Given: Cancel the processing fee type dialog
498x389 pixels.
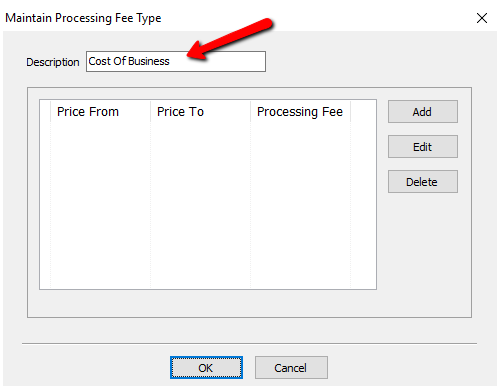Looking at the screenshot, I should click(291, 368).
